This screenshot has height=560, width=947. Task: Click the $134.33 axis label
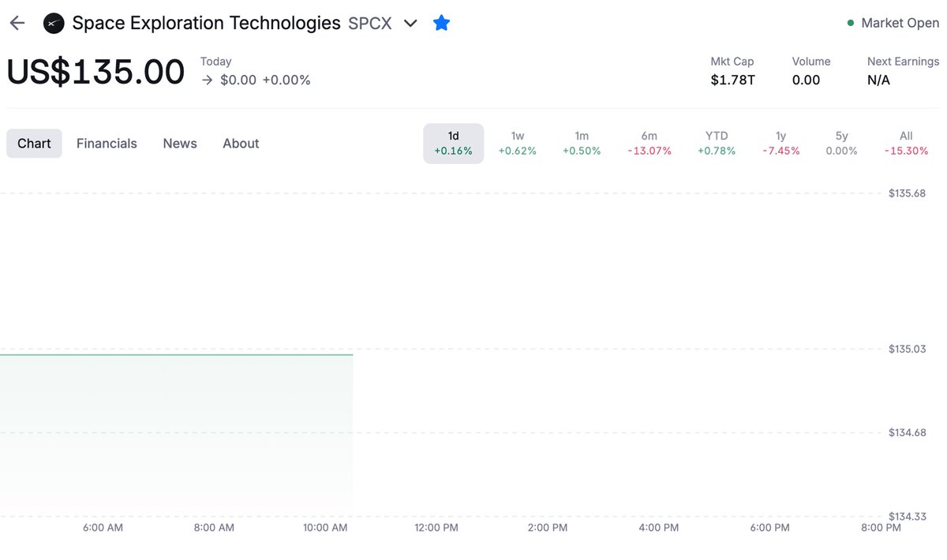(907, 517)
